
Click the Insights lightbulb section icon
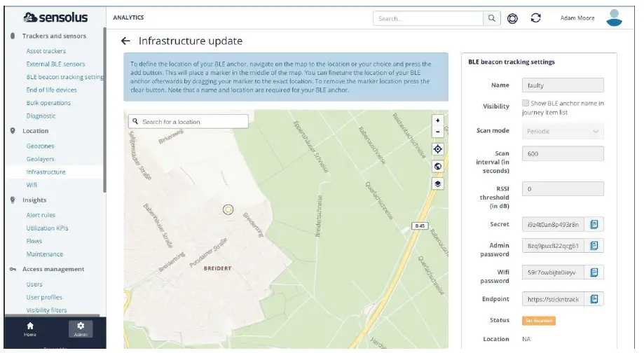pyautogui.click(x=13, y=200)
